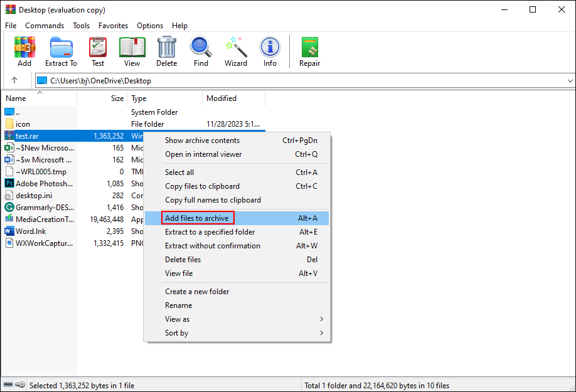
Task: Choose Add files to archive
Action: [x=198, y=218]
